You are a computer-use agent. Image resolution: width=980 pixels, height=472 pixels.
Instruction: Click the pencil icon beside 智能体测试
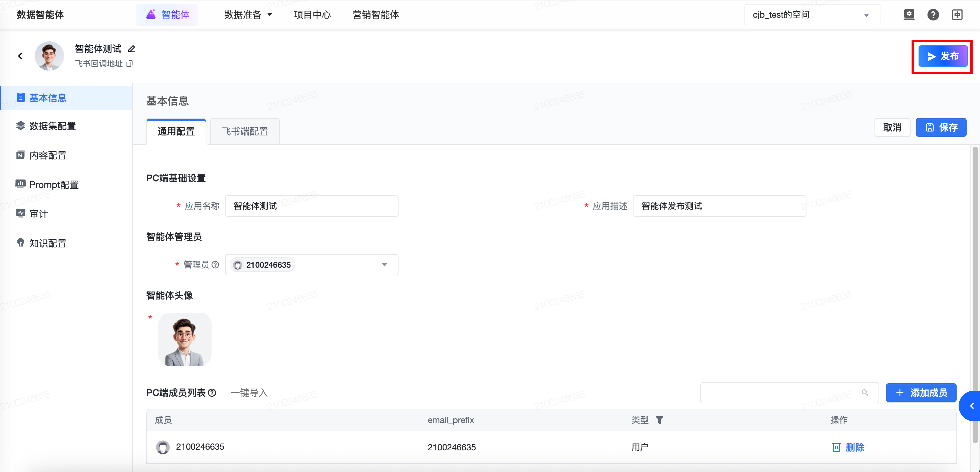132,49
